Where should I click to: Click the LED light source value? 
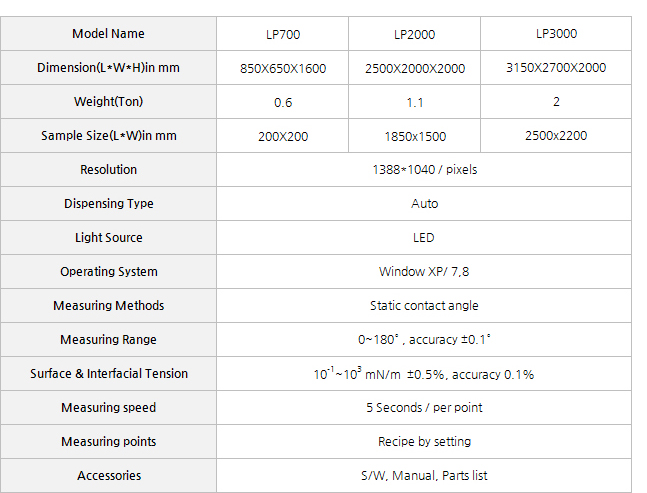pos(424,238)
